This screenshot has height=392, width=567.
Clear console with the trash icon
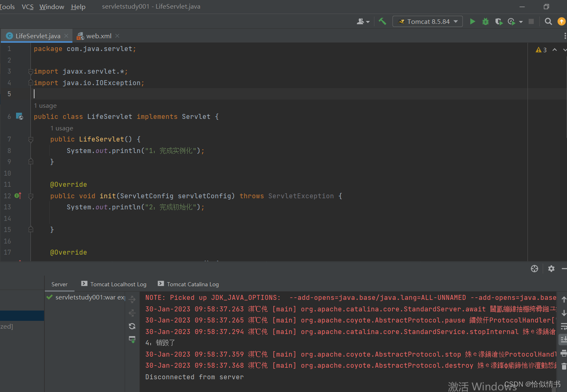coord(564,366)
